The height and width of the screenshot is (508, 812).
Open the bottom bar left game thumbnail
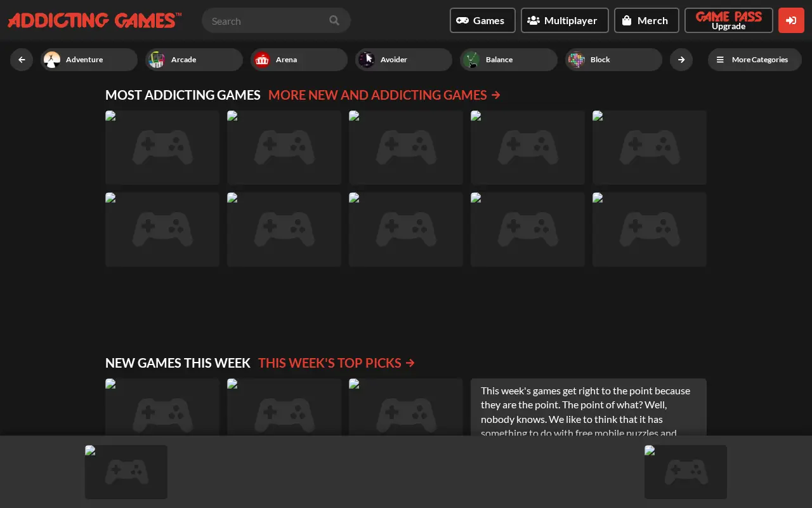point(126,472)
